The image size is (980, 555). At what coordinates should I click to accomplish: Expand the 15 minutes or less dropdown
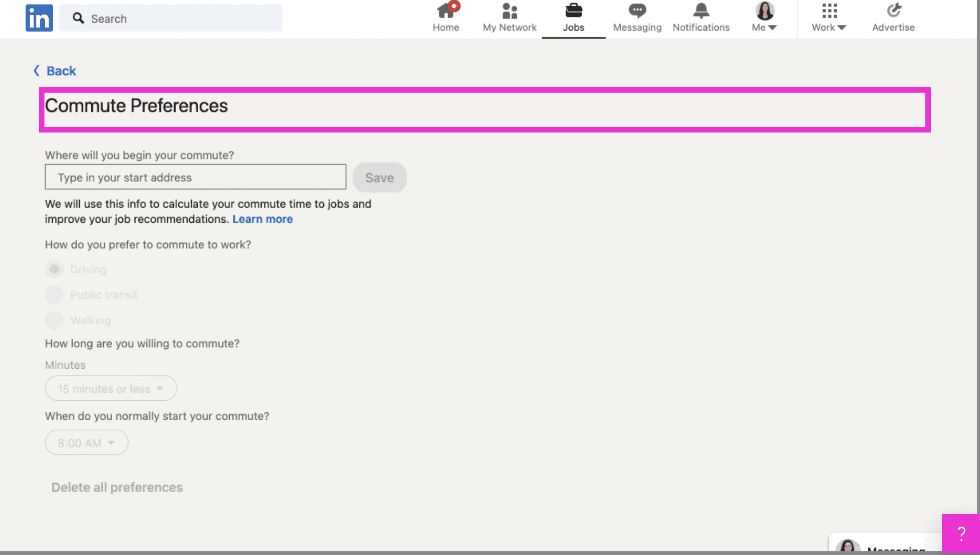coord(111,389)
